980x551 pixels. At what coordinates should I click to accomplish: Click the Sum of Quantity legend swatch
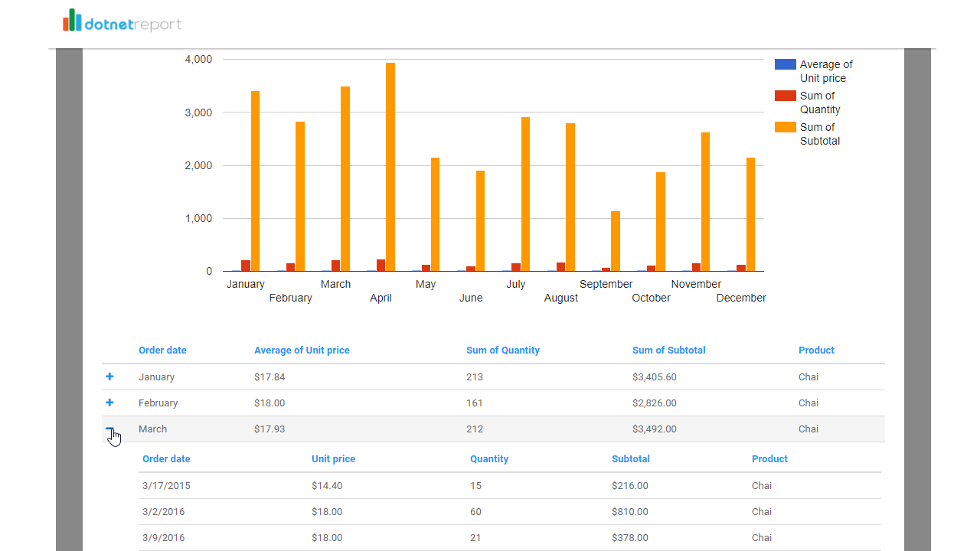coord(786,96)
